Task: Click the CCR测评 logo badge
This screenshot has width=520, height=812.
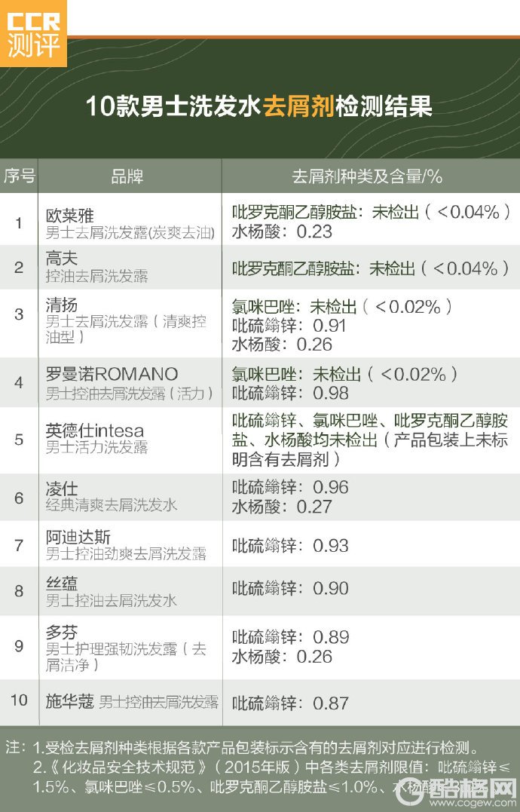Action: coord(33,33)
